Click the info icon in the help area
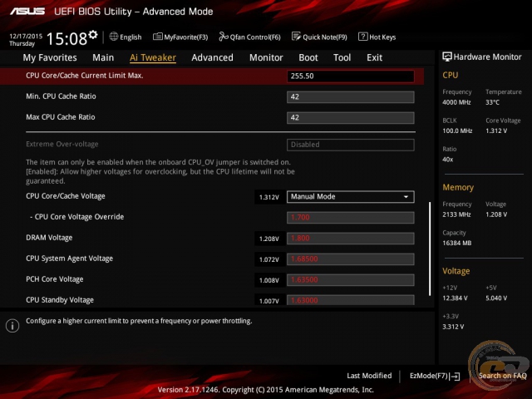The image size is (532, 399). 12,326
